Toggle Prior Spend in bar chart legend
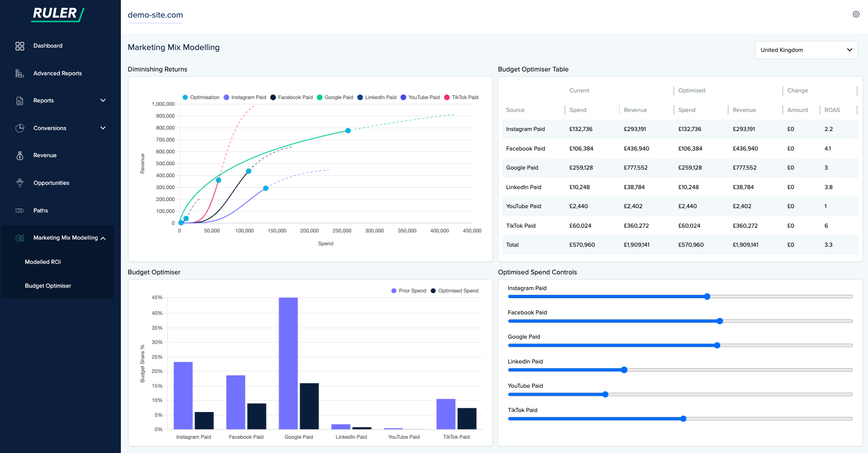 point(408,291)
